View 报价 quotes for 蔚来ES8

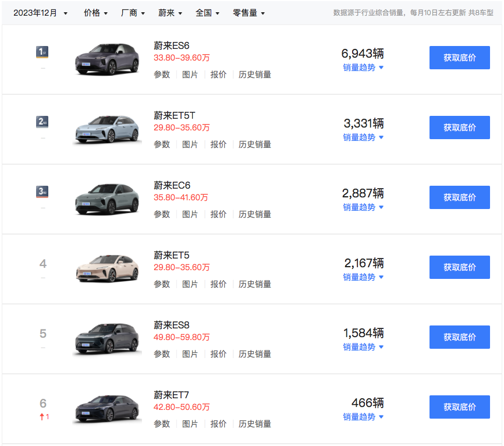[x=218, y=354]
